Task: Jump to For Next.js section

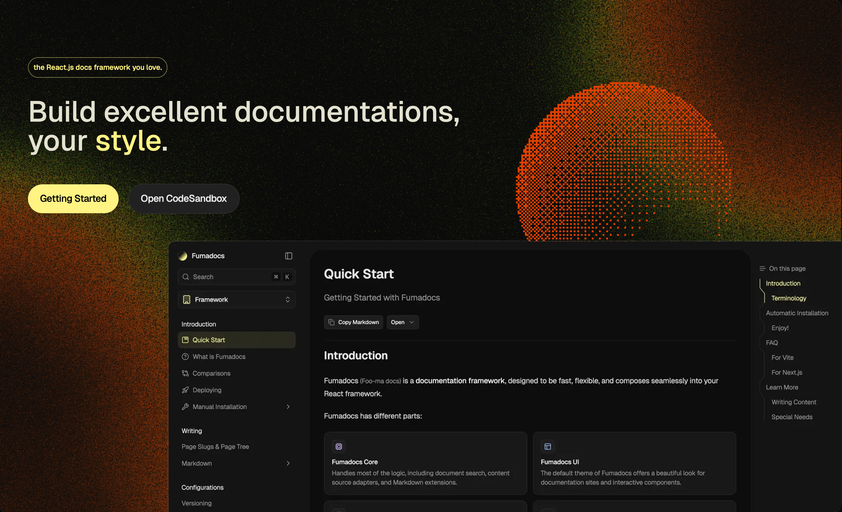Action: [787, 373]
